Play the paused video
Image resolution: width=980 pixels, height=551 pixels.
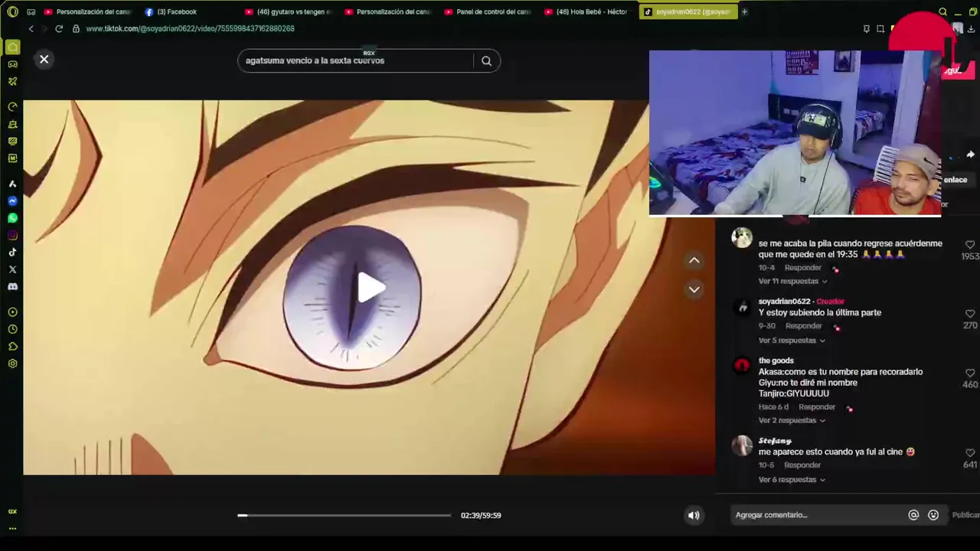(371, 288)
